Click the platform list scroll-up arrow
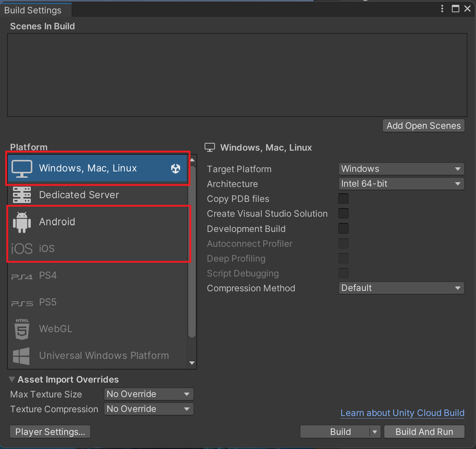 pyautogui.click(x=192, y=160)
